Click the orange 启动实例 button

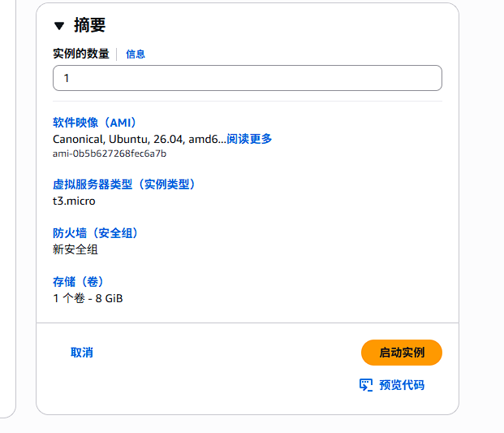(x=402, y=353)
